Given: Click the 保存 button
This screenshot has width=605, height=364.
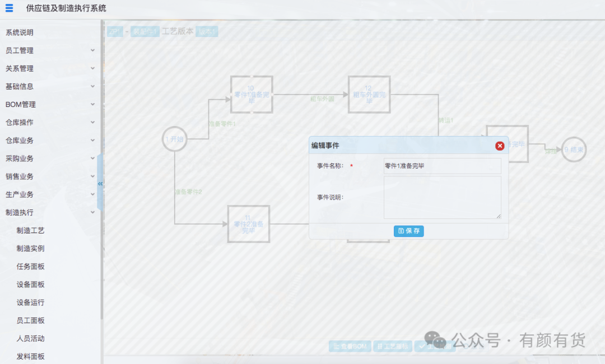Looking at the screenshot, I should pyautogui.click(x=408, y=231).
